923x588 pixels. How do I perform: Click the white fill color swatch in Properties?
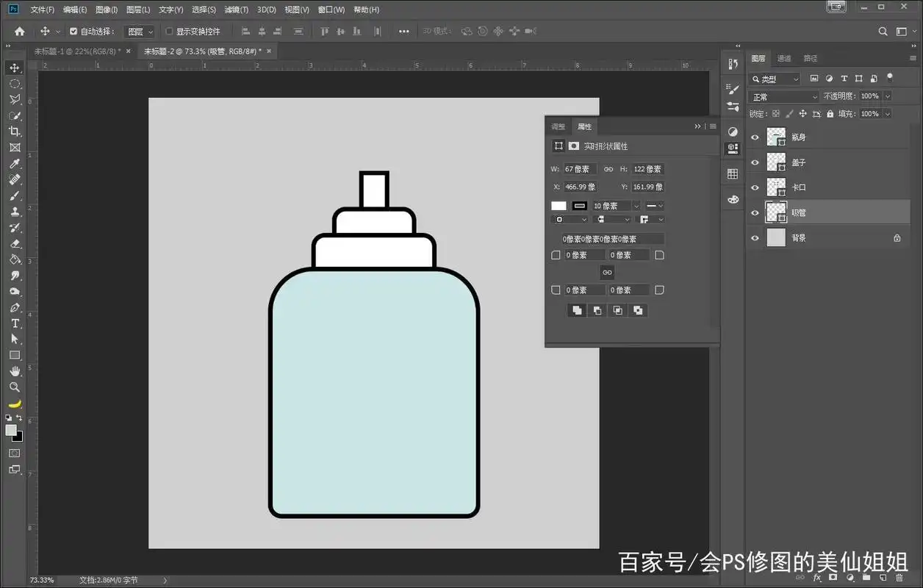(558, 205)
